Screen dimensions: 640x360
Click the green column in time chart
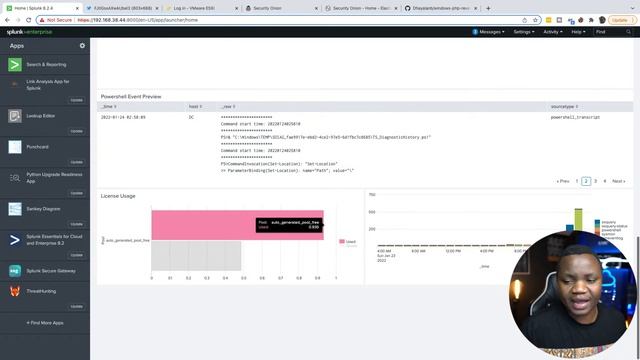578,220
